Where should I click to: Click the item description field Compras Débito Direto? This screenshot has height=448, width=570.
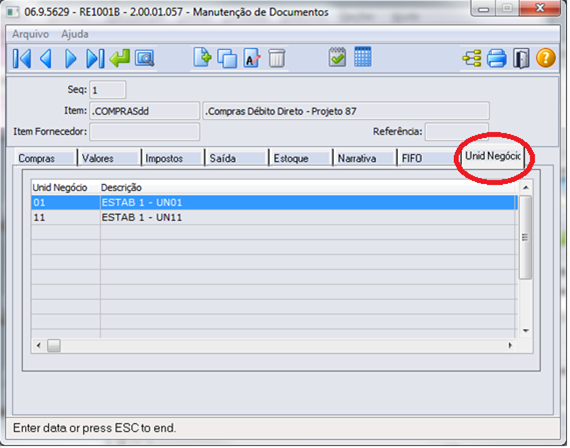click(346, 111)
